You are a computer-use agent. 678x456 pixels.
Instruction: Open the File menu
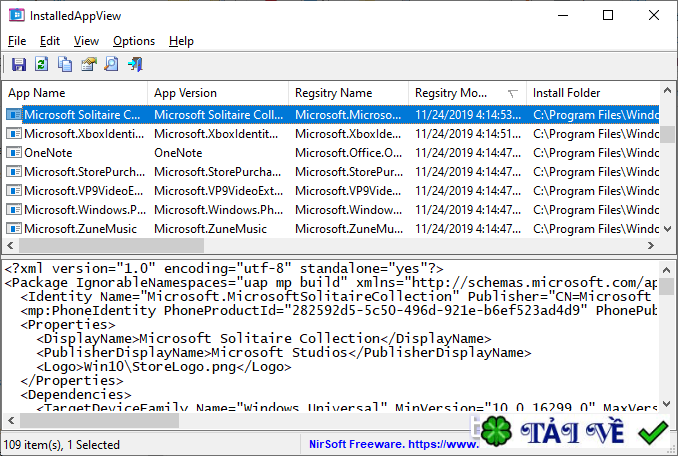(17, 41)
